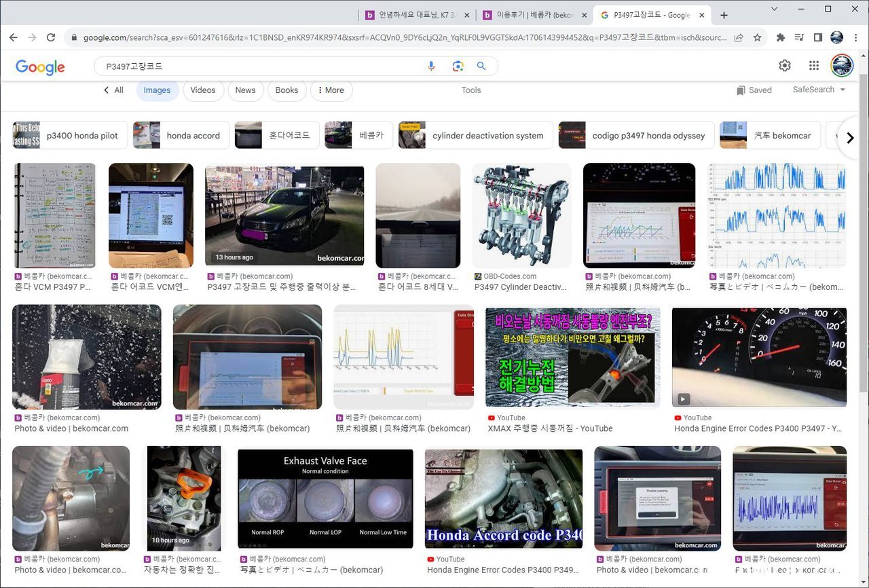Open the Saved collections
869x588 pixels.
pyautogui.click(x=754, y=90)
